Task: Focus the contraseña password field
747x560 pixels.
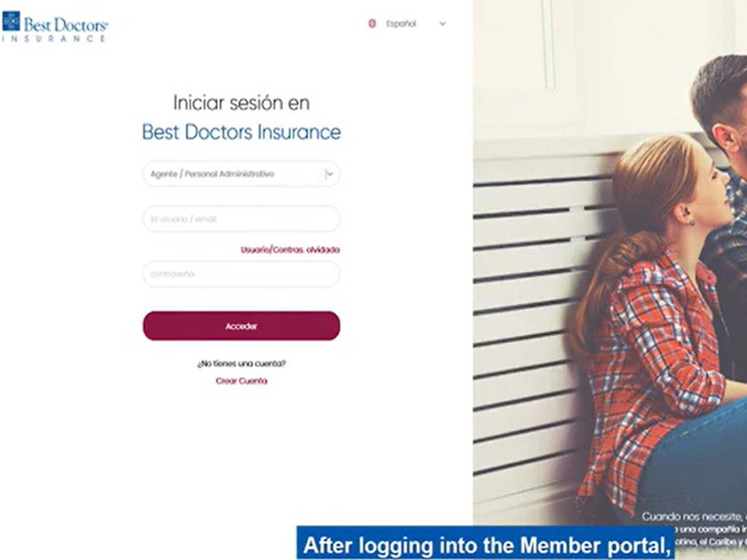Action: click(x=241, y=274)
